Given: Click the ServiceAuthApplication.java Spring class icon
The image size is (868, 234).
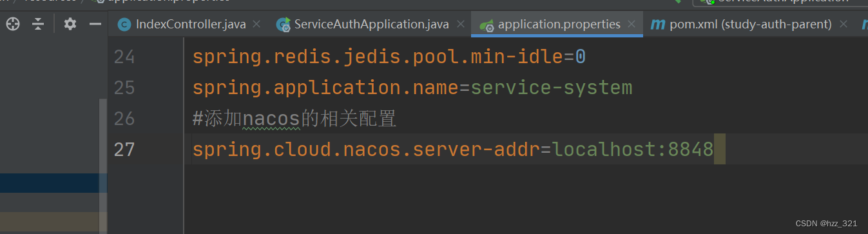Looking at the screenshot, I should [283, 24].
